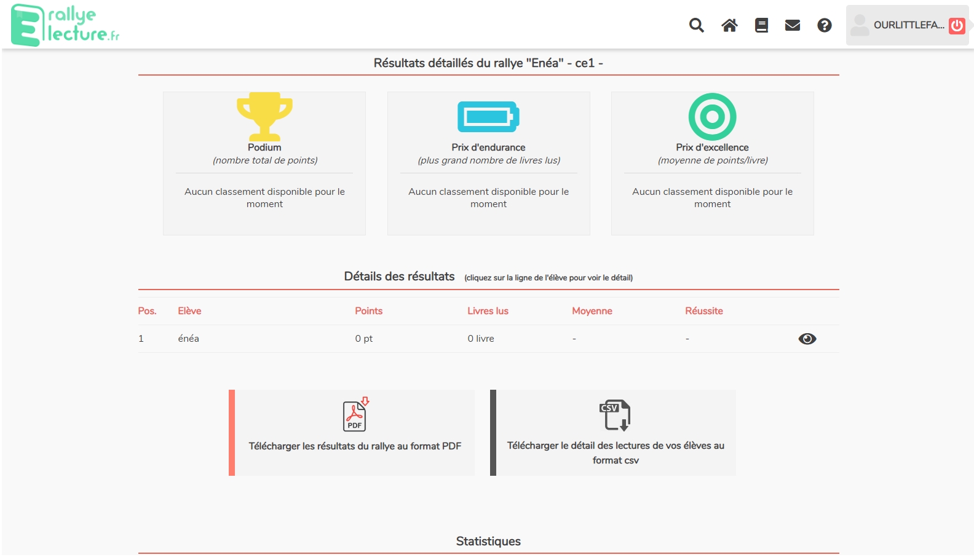Click the green Prix d'excellence target icon

[712, 116]
